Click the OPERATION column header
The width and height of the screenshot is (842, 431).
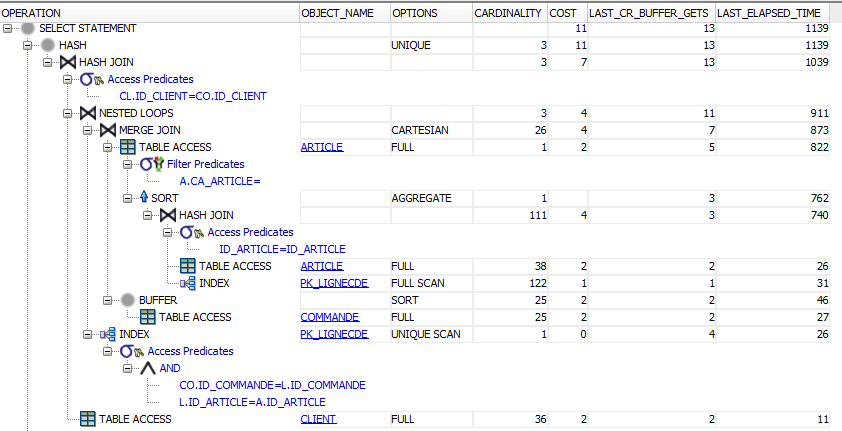point(150,13)
